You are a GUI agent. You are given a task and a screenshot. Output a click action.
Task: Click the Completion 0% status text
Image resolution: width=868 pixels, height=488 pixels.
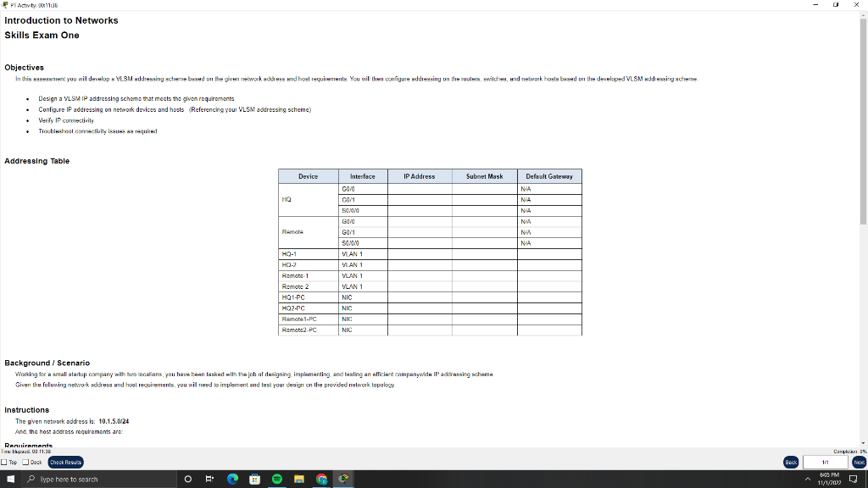[x=849, y=452]
